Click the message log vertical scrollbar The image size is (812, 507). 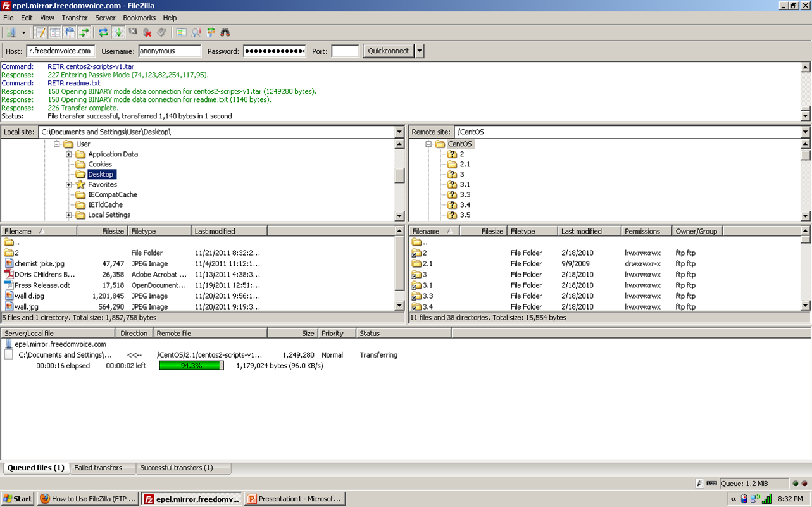pos(805,91)
